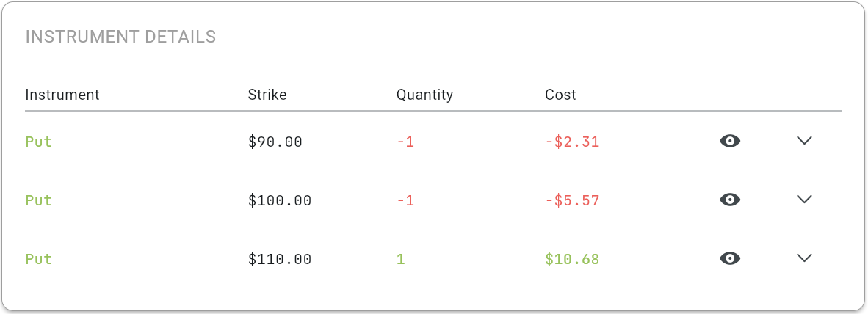
Task: Click the Put label with $100.00 strike
Action: [x=39, y=200]
